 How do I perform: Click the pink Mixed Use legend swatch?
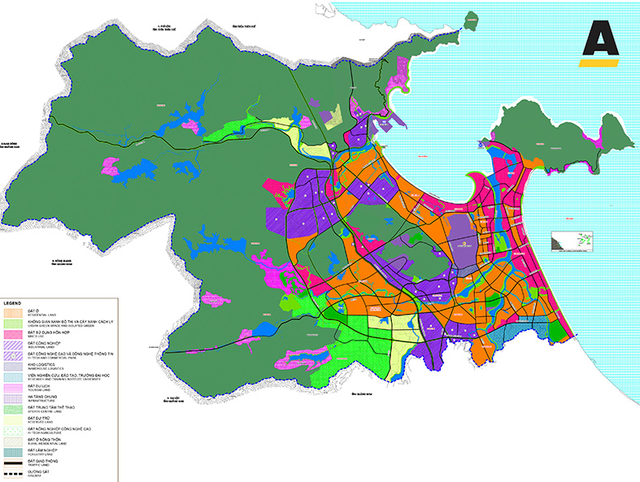14,333
